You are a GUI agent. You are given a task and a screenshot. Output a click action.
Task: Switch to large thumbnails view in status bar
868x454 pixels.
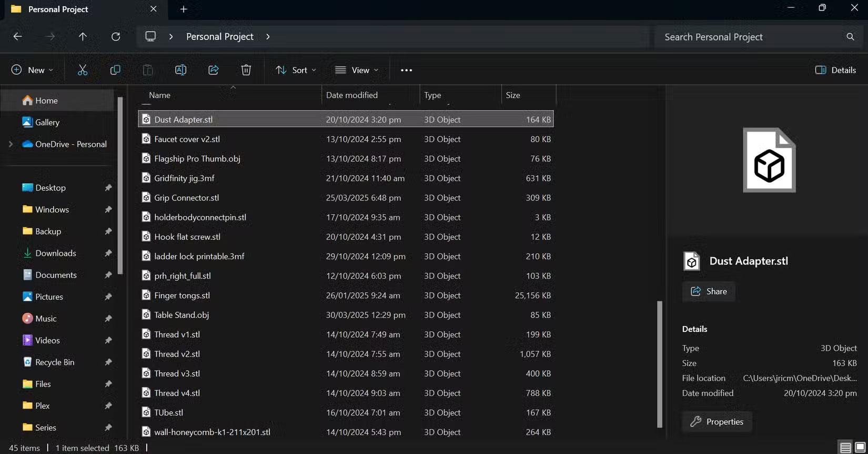pos(860,448)
